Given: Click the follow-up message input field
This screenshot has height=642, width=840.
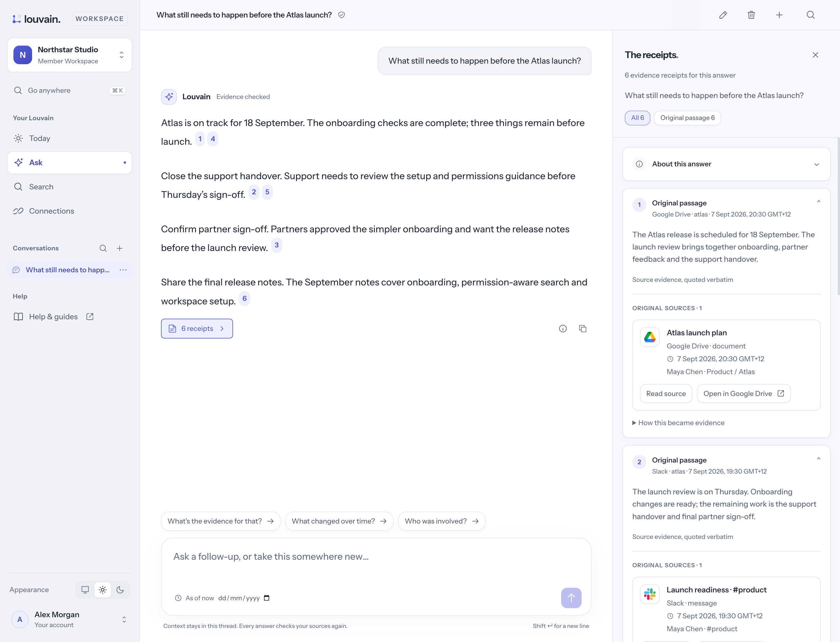Looking at the screenshot, I should pos(376,557).
